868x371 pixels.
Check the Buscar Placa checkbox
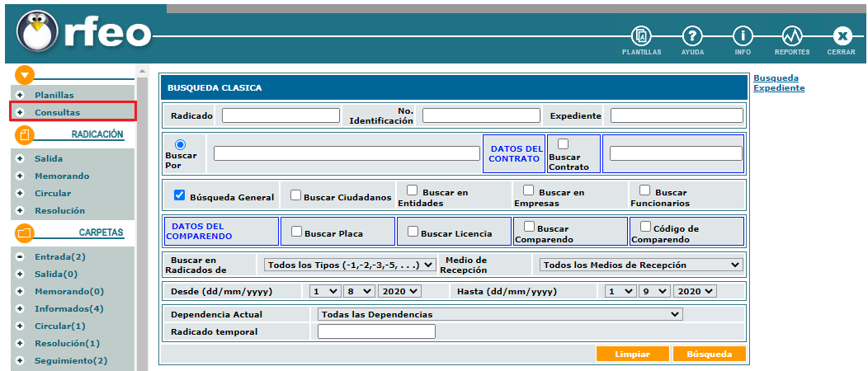click(x=297, y=231)
